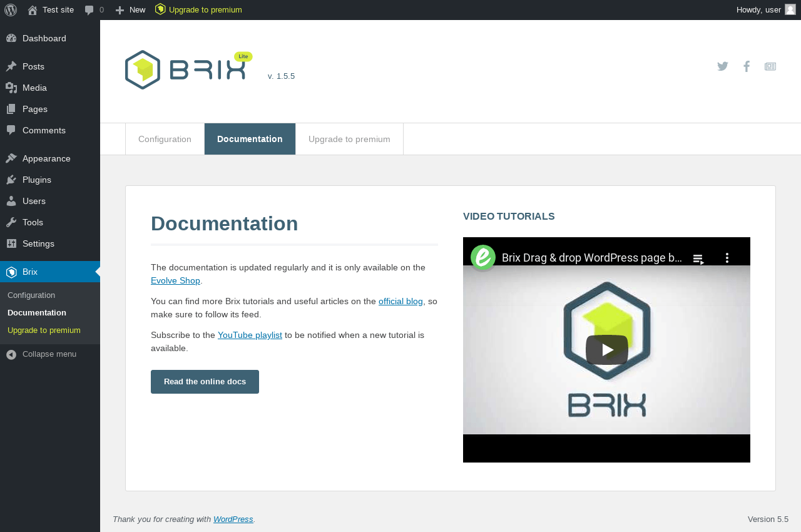The height and width of the screenshot is (532, 801).
Task: Select the Documentation tab
Action: point(250,139)
